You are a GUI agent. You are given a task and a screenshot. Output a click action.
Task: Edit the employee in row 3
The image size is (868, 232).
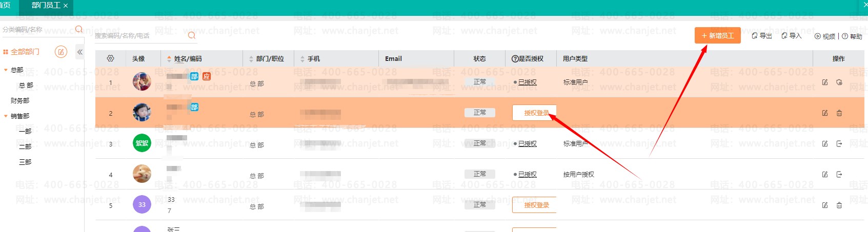[825, 143]
